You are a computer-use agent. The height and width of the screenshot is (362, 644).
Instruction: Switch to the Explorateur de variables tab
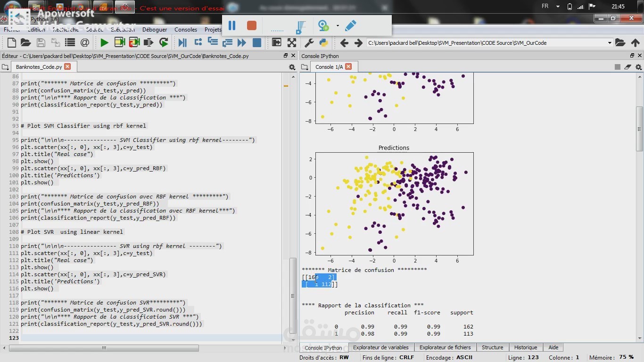pos(381,347)
